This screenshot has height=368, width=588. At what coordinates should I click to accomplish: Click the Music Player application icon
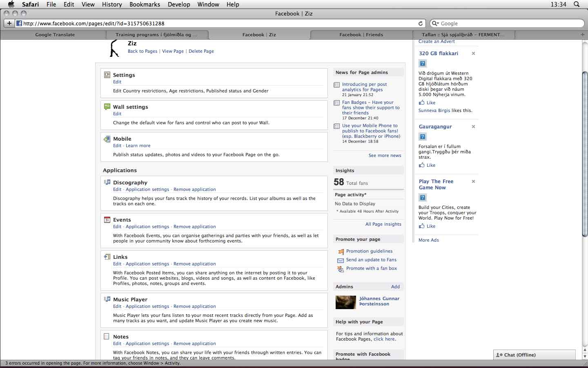(x=107, y=299)
